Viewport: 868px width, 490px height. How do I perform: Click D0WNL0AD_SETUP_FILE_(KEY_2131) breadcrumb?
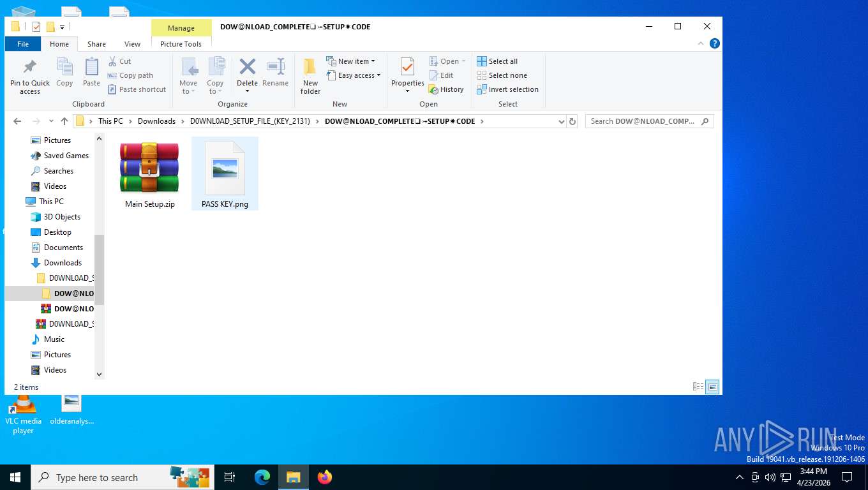tap(250, 121)
